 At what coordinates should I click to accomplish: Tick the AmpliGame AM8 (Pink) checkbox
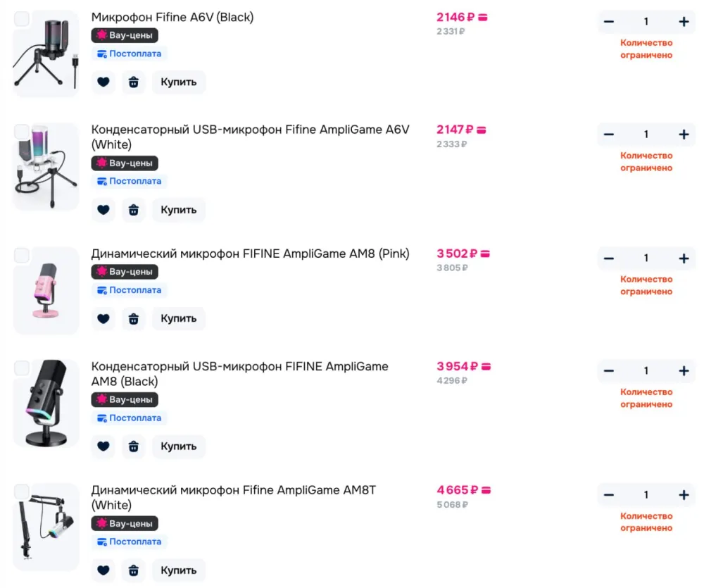[22, 255]
